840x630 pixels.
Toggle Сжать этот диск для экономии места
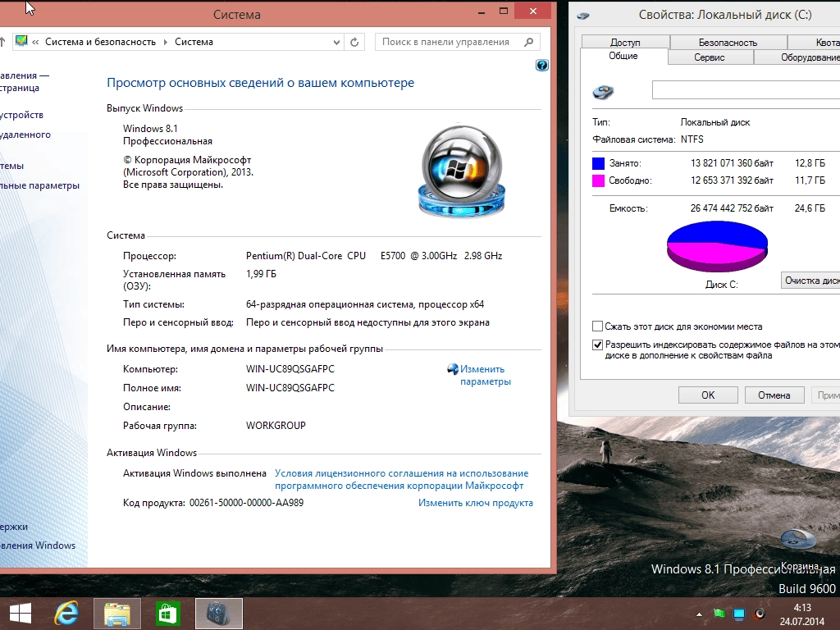(x=598, y=326)
